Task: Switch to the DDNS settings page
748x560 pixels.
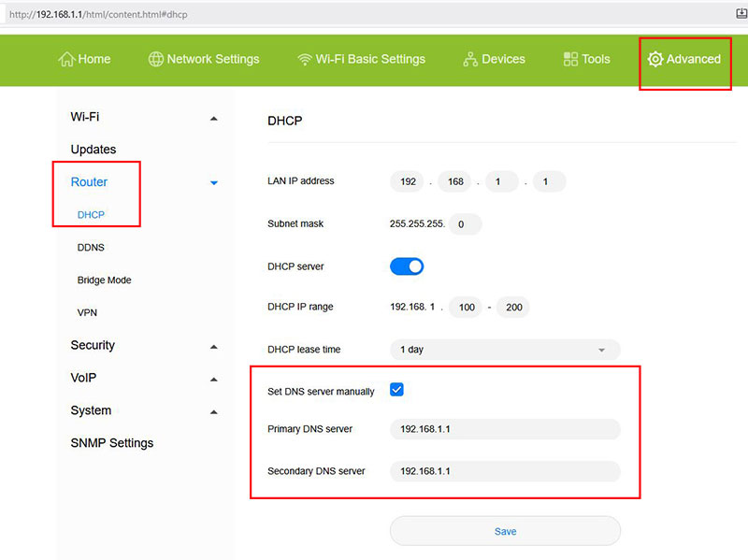Action: click(x=90, y=247)
